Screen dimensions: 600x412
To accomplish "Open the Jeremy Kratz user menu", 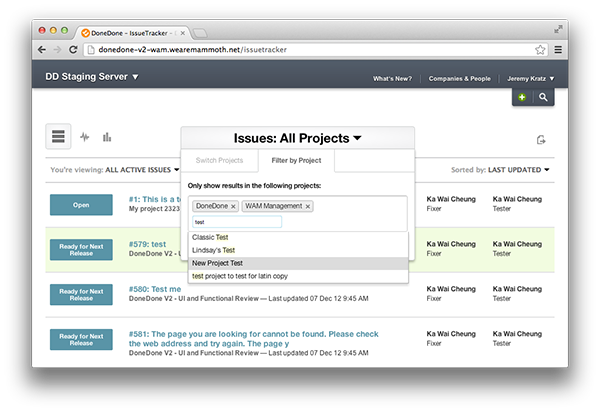I will click(x=530, y=78).
